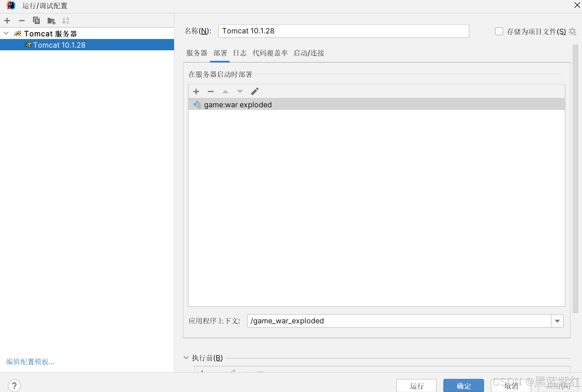Add a new run configuration
Image resolution: width=582 pixels, height=392 pixels.
(7, 21)
